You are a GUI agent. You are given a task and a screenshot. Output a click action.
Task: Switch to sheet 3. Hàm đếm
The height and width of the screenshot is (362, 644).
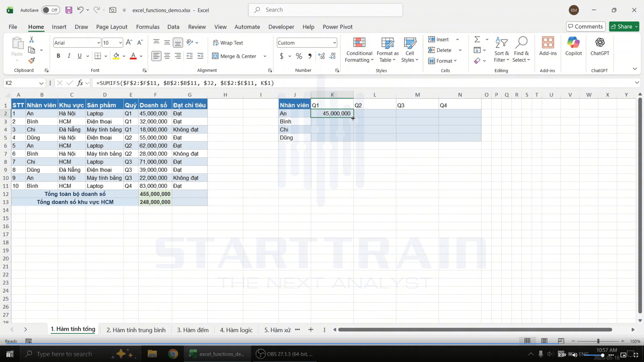click(x=193, y=330)
